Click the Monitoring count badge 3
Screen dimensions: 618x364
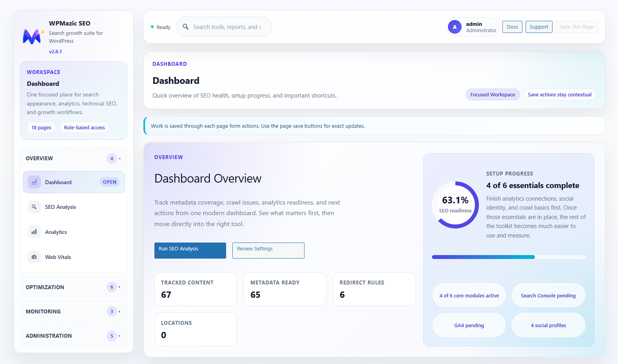coord(112,311)
